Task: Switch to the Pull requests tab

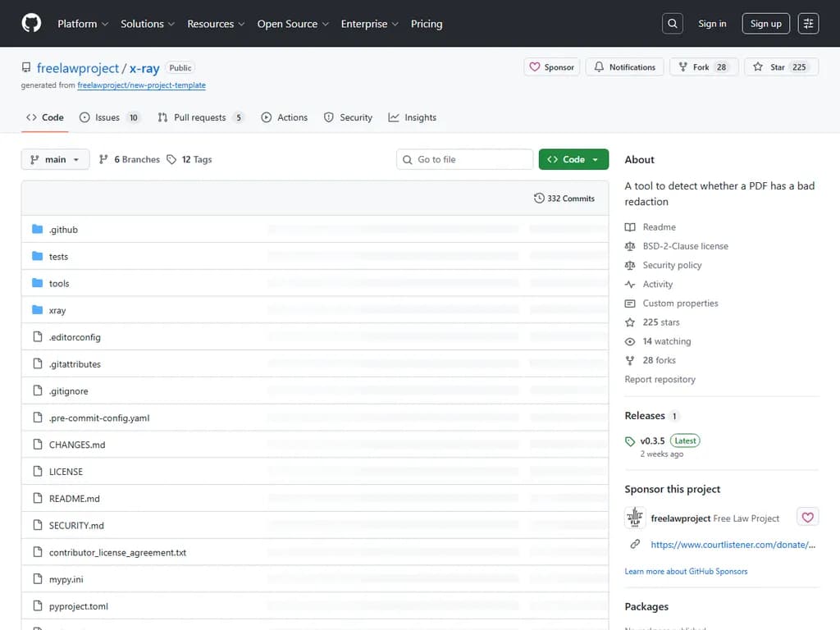Action: (x=200, y=117)
